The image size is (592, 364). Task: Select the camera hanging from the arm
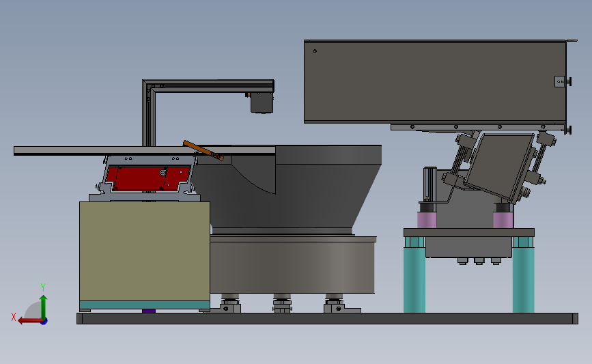pos(262,102)
